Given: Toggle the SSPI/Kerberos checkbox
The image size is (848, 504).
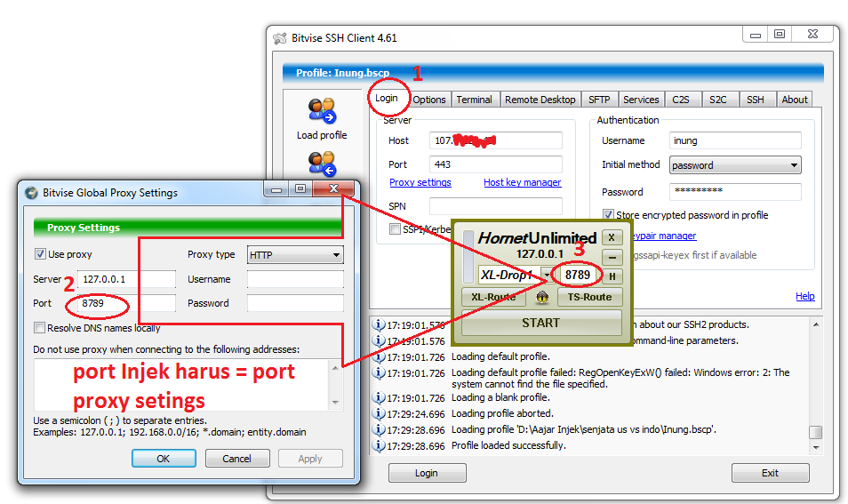Looking at the screenshot, I should 395,228.
